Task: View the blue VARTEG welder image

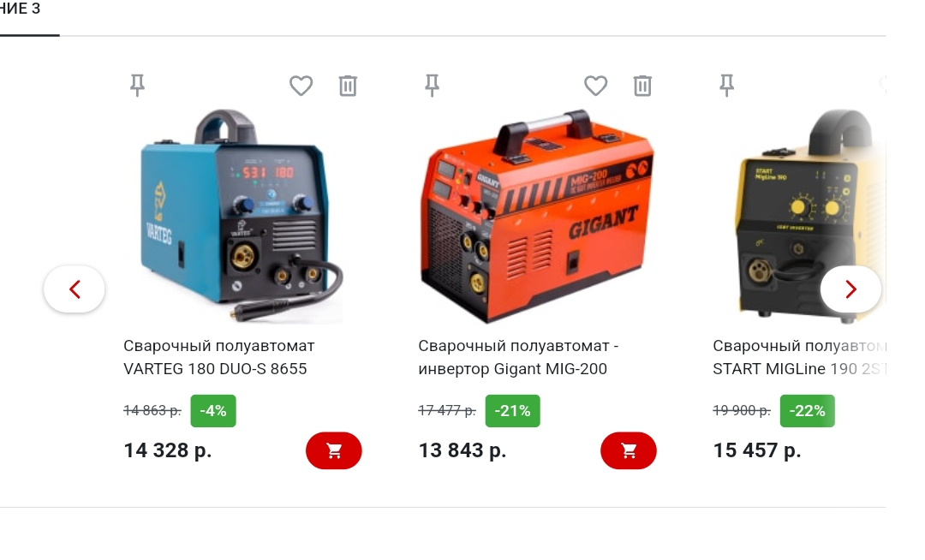Action: (242, 216)
